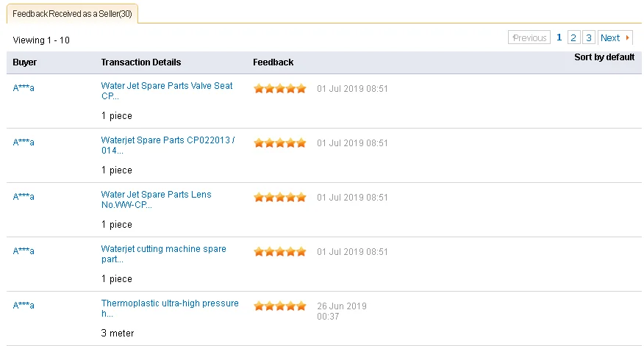Click the 3 meter quantity text

pos(118,334)
